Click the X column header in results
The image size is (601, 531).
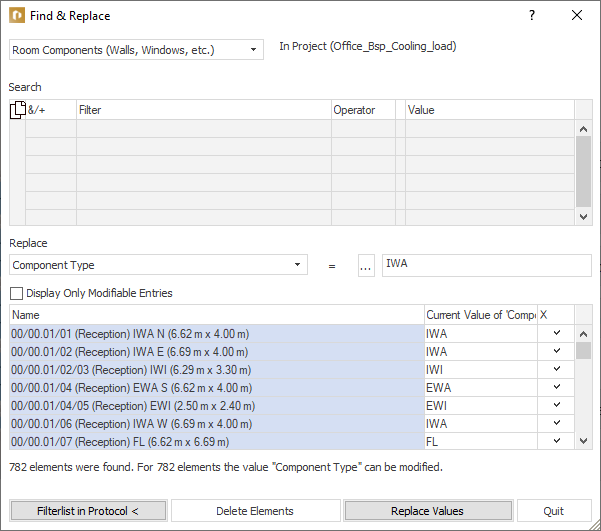click(x=556, y=315)
